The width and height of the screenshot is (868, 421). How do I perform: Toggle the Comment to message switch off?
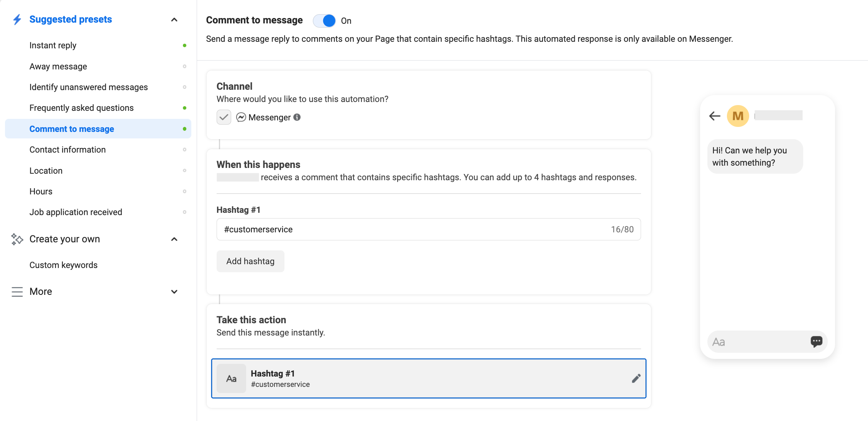click(x=324, y=21)
